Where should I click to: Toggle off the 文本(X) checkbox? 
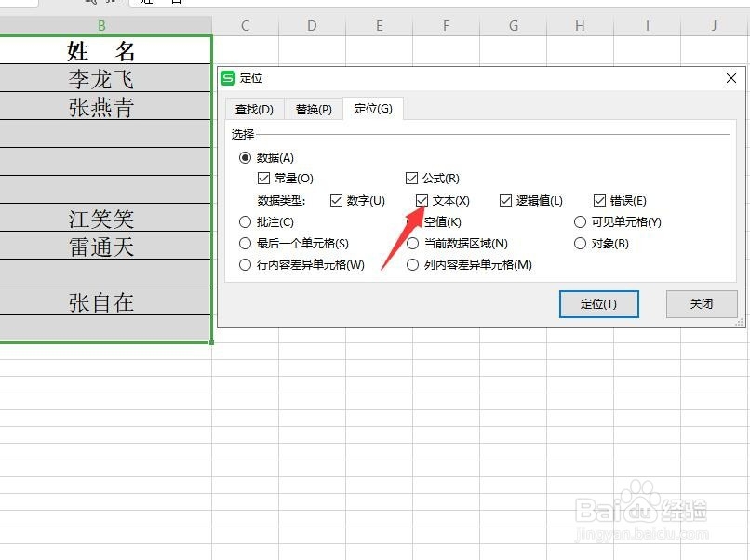click(422, 200)
